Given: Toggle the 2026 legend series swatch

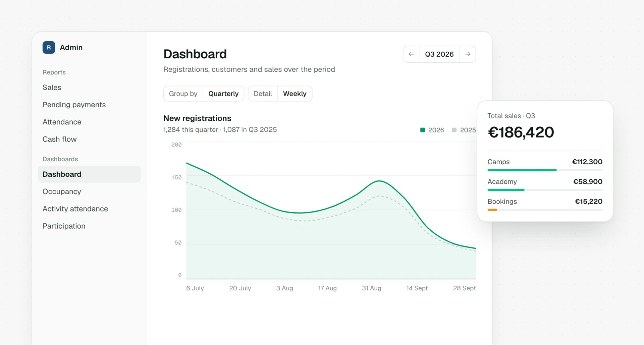Looking at the screenshot, I should (x=423, y=130).
